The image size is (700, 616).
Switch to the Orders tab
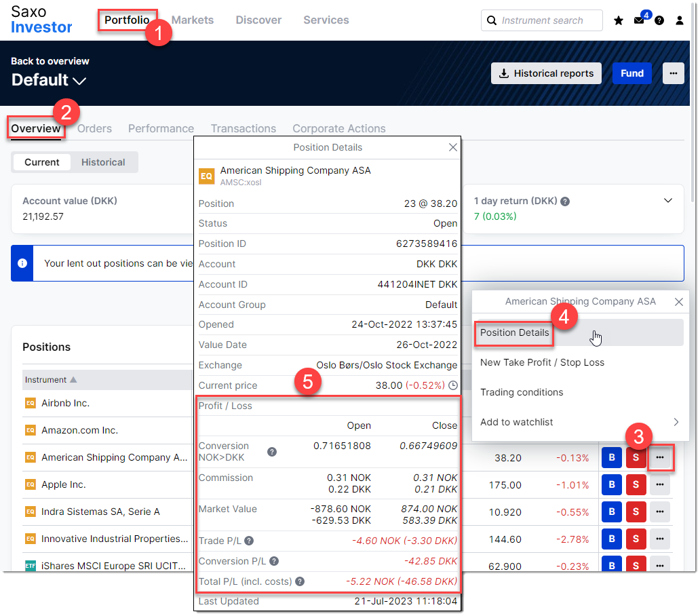coord(95,128)
